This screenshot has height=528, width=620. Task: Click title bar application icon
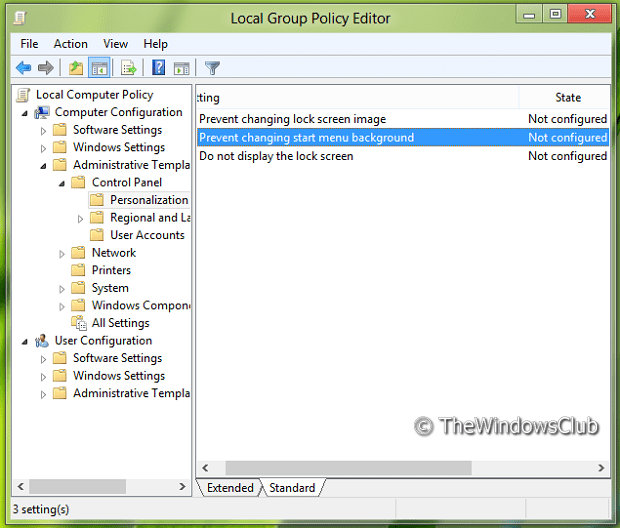20,18
